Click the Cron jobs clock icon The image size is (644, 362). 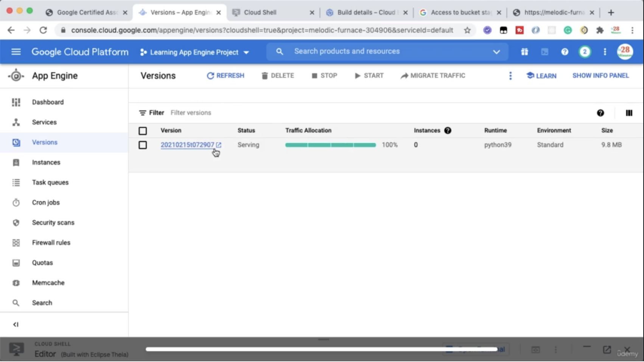[x=16, y=203]
